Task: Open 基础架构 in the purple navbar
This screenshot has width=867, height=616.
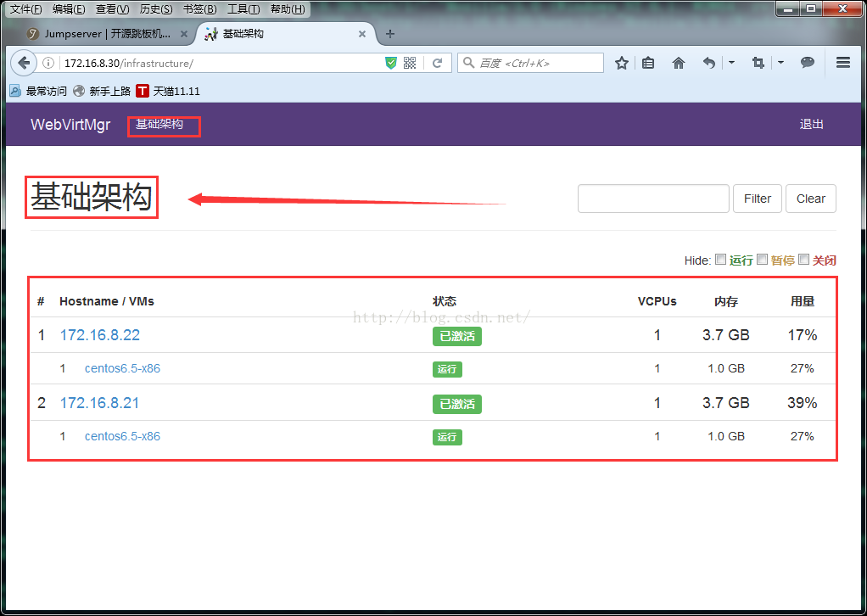Action: pyautogui.click(x=159, y=125)
